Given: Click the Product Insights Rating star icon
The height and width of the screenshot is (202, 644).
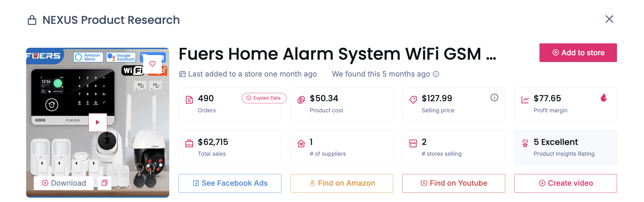Looking at the screenshot, I should click(x=525, y=143).
